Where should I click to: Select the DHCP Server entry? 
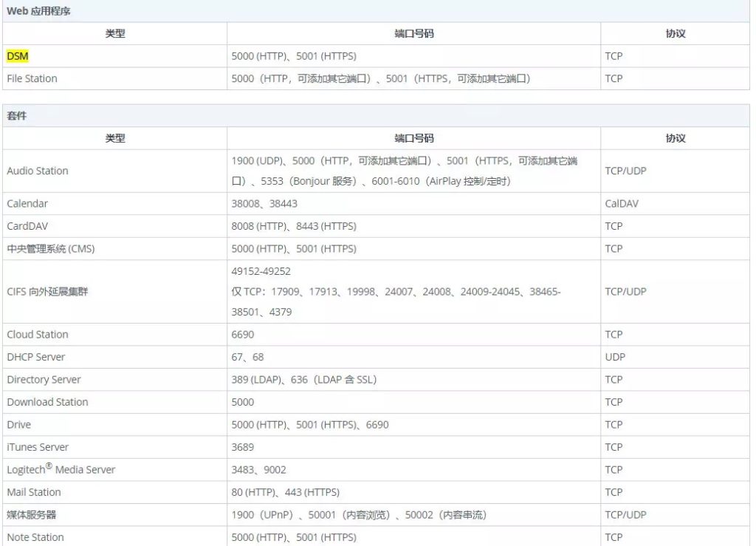click(36, 357)
